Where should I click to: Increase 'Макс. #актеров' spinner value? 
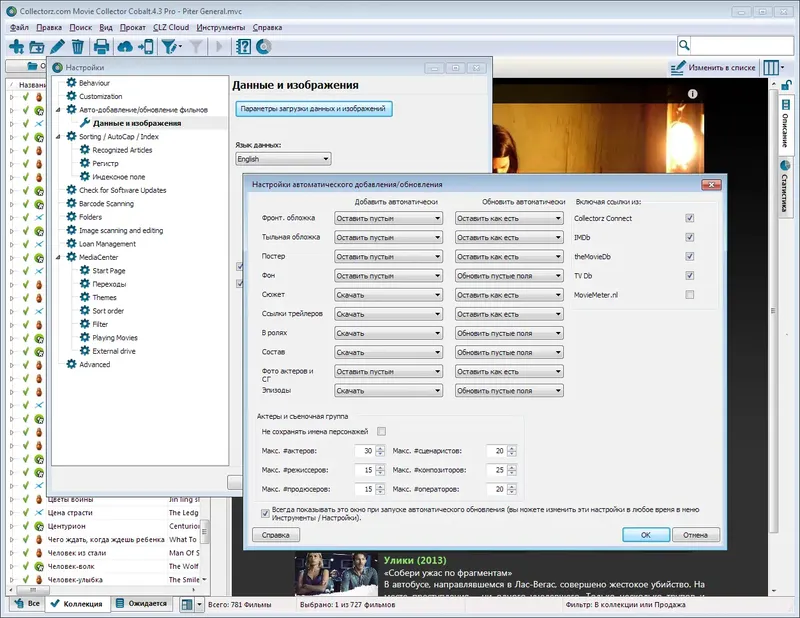pos(380,448)
